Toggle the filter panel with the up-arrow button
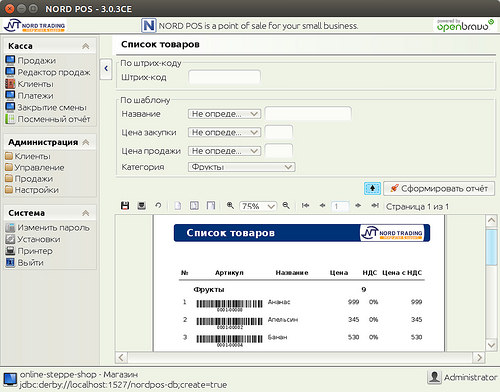This screenshot has width=500, height=392. pyautogui.click(x=372, y=188)
